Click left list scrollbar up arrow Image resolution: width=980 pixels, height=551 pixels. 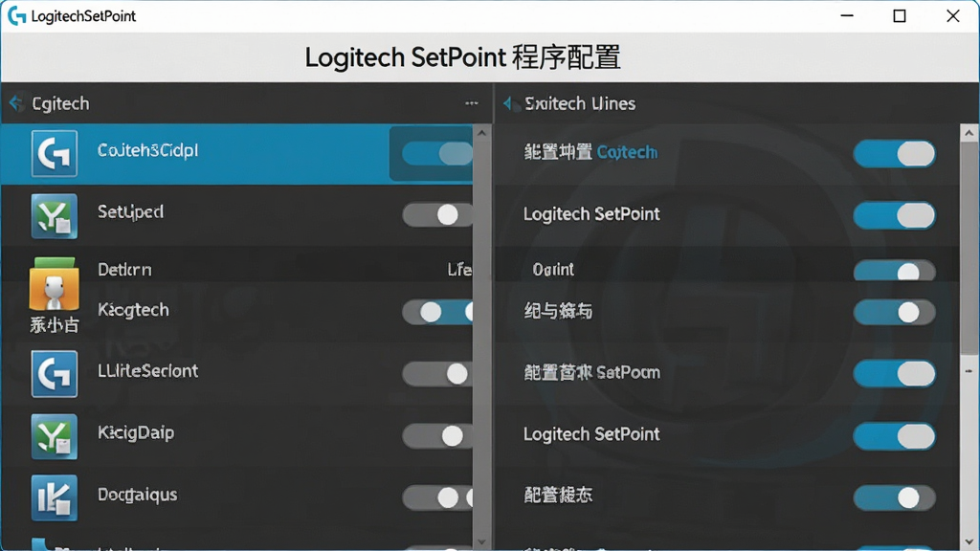pos(481,132)
